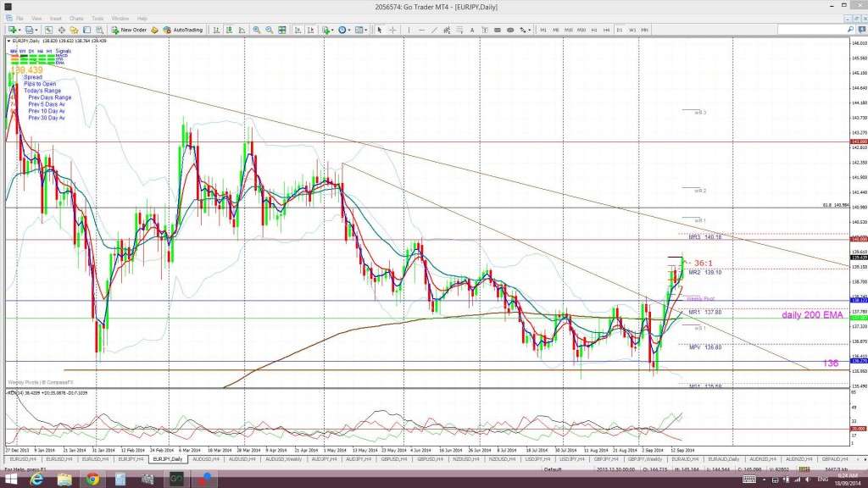Switch to M30 timeframe
This screenshot has height=488, width=868.
tap(581, 30)
